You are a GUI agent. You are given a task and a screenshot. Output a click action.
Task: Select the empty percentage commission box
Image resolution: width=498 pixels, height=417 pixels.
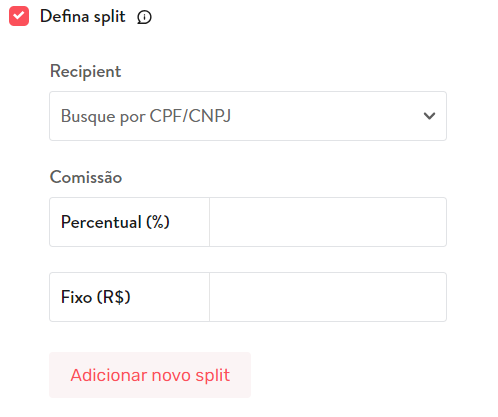[x=328, y=222]
